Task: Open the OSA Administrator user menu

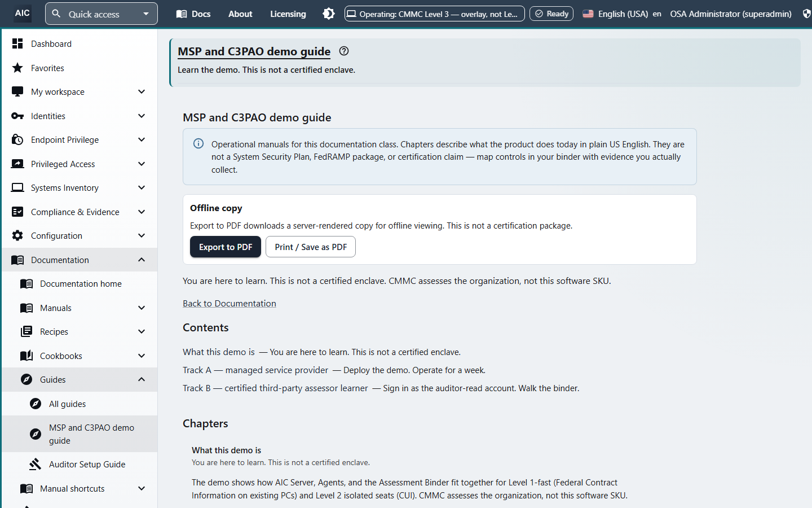Action: [731, 14]
